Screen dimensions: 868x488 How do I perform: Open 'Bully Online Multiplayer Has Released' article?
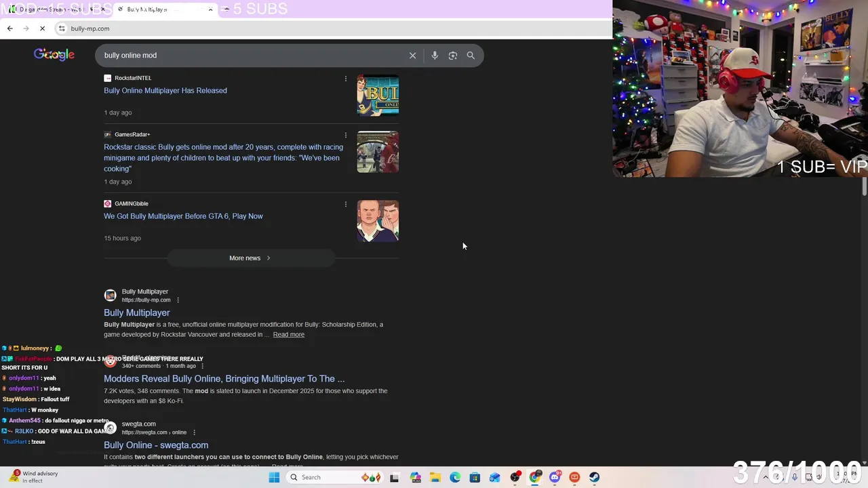pyautogui.click(x=165, y=90)
